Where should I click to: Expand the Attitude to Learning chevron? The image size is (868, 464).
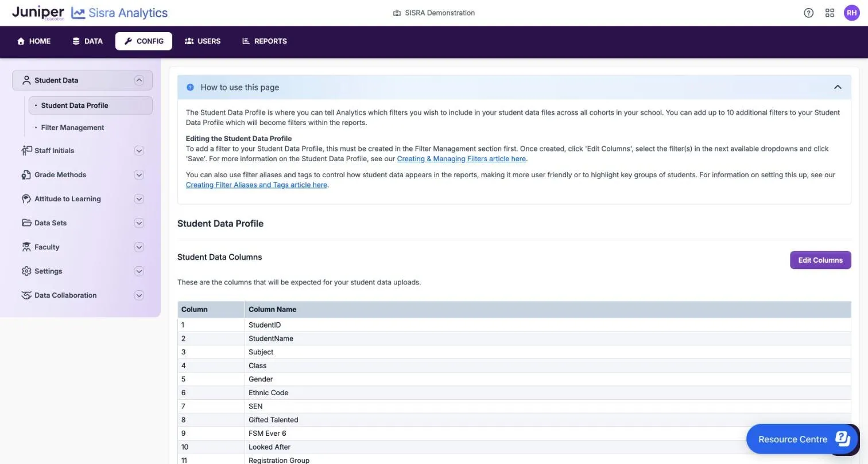coord(139,198)
